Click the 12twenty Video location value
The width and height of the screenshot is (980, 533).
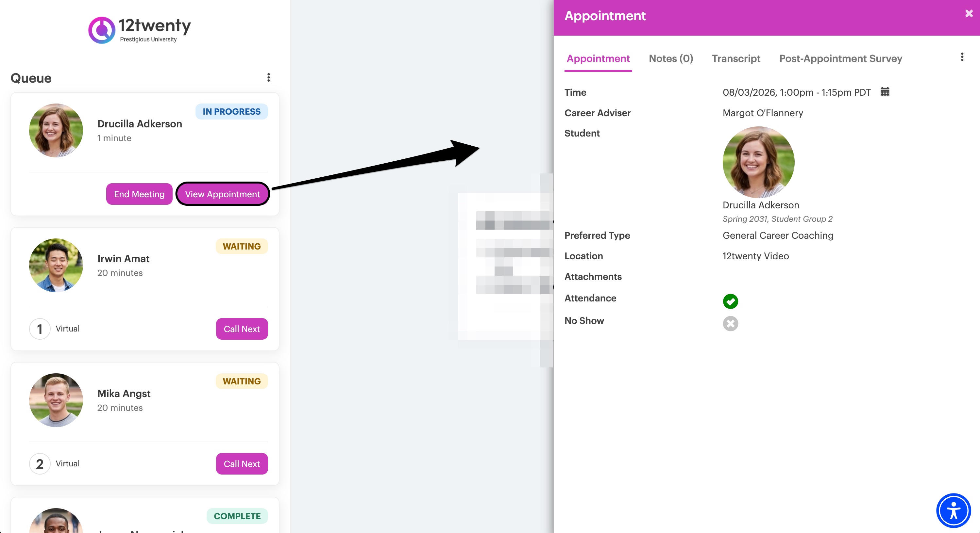tap(755, 256)
